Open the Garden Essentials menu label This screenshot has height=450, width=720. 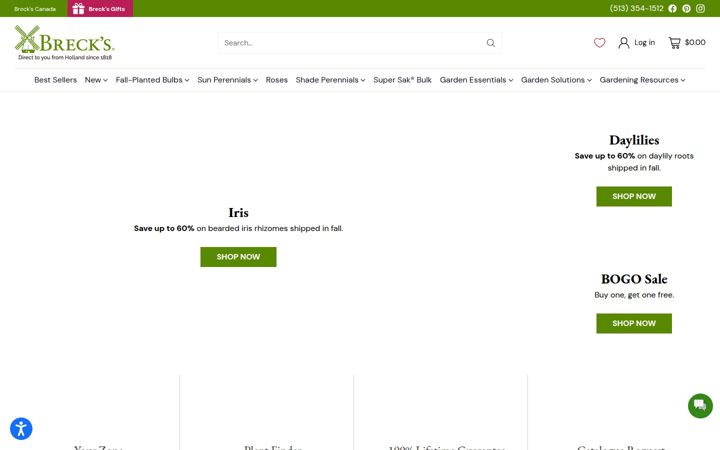(473, 80)
